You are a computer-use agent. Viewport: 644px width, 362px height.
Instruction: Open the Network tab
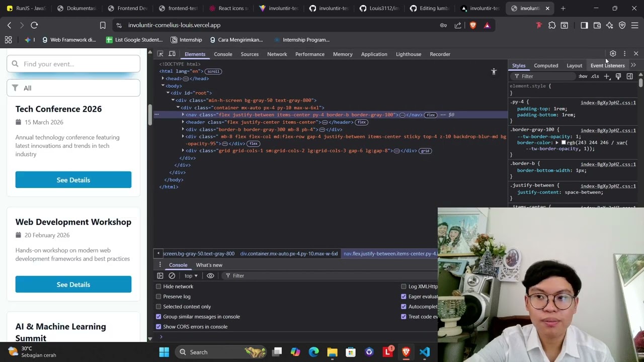point(277,54)
